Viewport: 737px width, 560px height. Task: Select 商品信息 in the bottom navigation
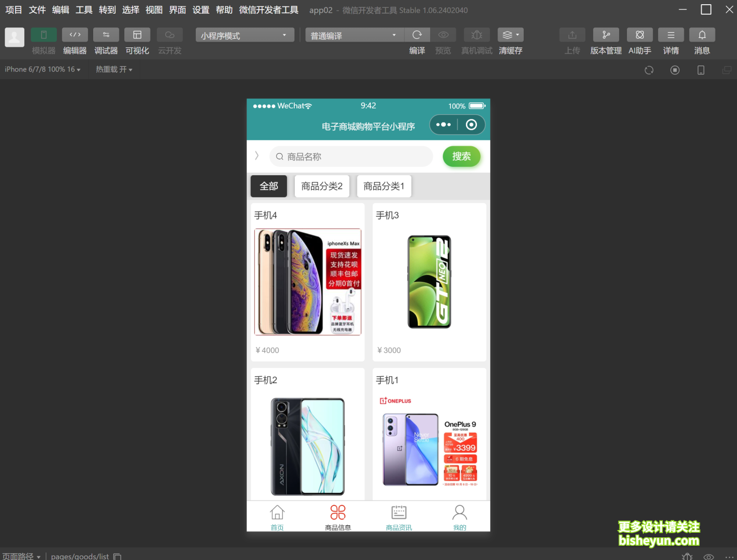tap(338, 517)
